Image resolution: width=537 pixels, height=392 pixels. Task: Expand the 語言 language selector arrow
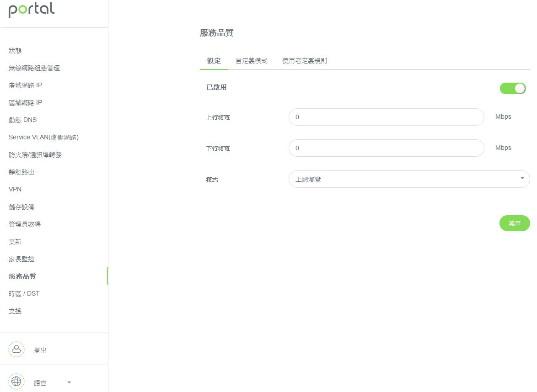click(x=69, y=382)
